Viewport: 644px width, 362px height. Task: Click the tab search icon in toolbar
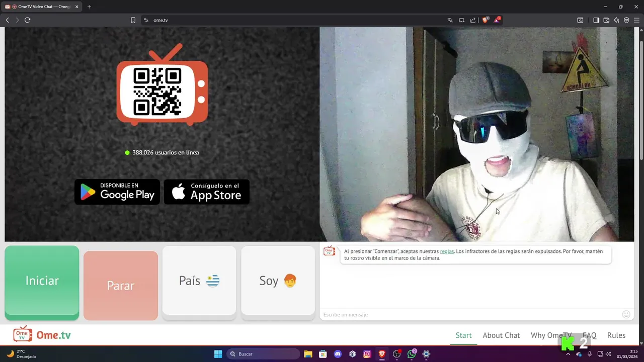pyautogui.click(x=580, y=20)
